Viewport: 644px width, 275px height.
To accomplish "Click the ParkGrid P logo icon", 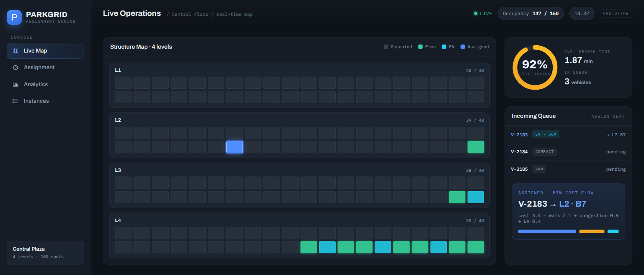I will click(14, 17).
